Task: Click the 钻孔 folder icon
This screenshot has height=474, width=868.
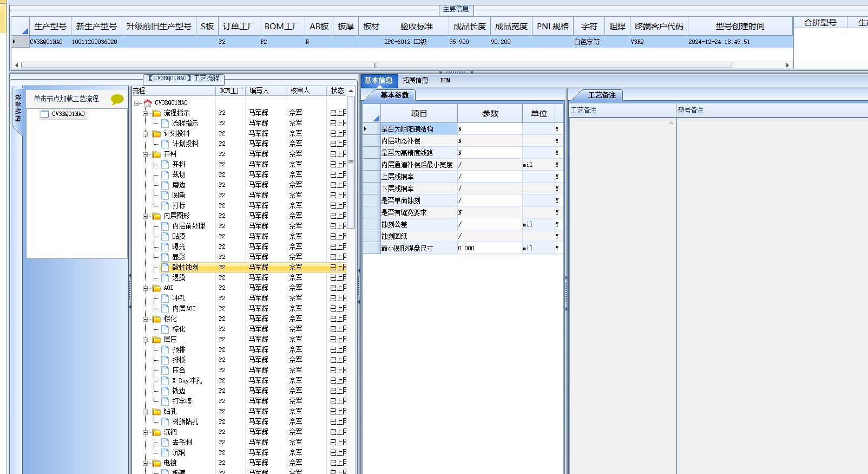Action: pos(157,411)
